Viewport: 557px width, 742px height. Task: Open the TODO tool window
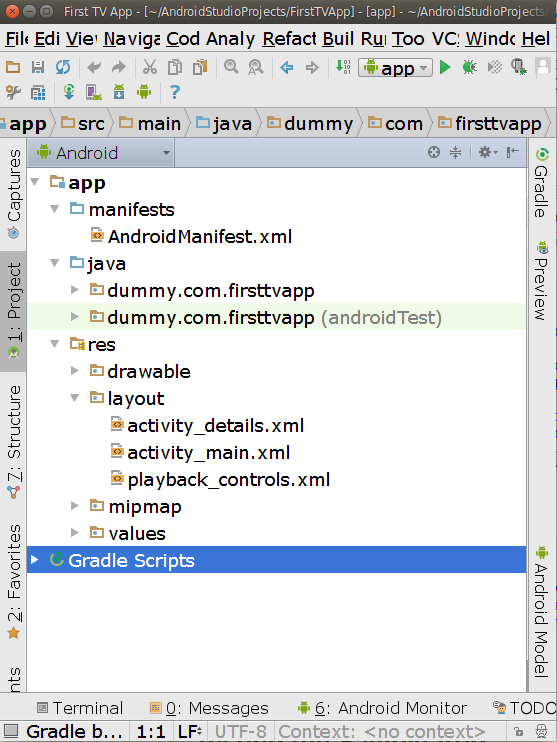pyautogui.click(x=524, y=708)
